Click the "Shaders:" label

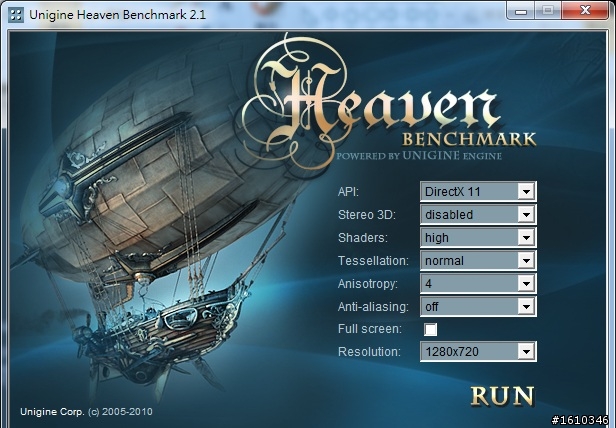363,237
